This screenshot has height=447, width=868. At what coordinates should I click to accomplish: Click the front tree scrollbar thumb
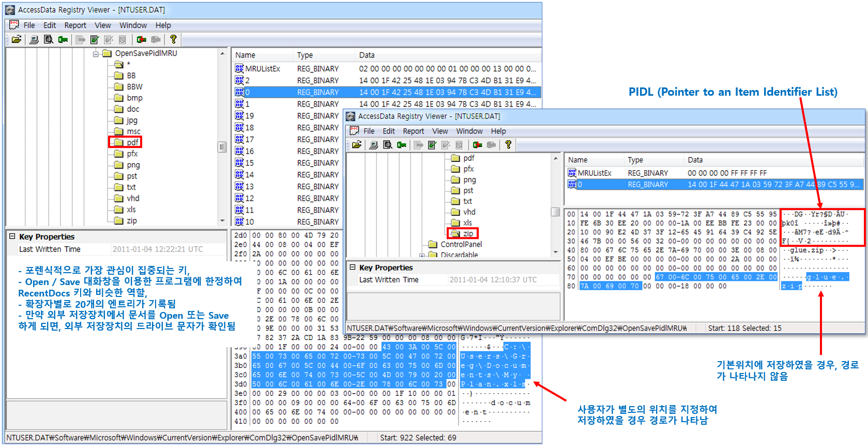click(x=556, y=212)
